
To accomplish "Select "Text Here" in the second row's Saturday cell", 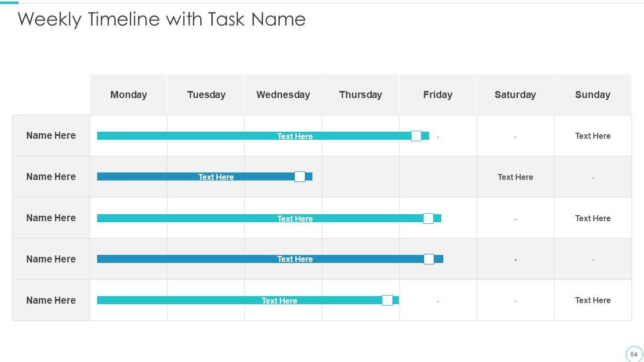I will [515, 177].
